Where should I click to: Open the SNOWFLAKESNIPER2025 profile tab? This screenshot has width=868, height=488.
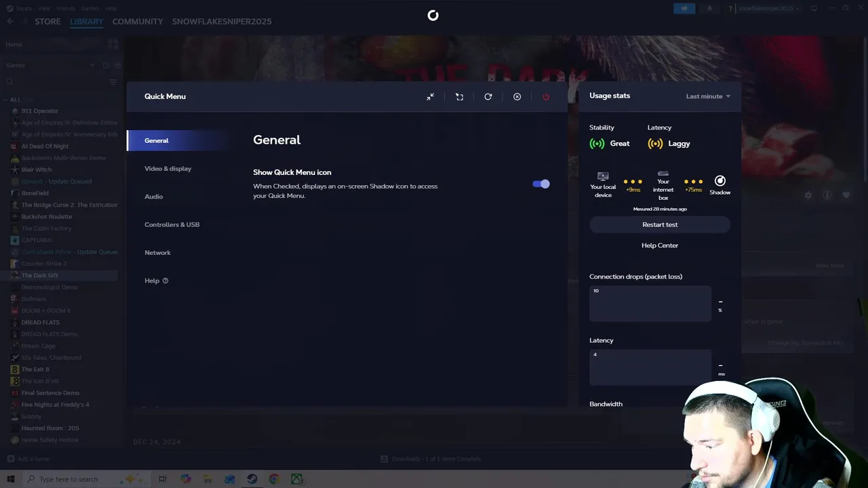pyautogui.click(x=222, y=22)
